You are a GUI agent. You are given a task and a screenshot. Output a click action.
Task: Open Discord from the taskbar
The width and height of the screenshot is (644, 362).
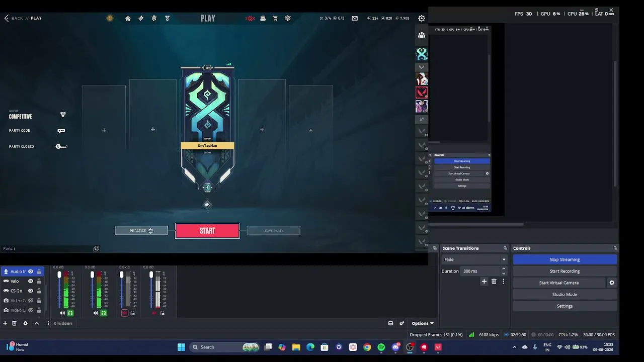(395, 347)
